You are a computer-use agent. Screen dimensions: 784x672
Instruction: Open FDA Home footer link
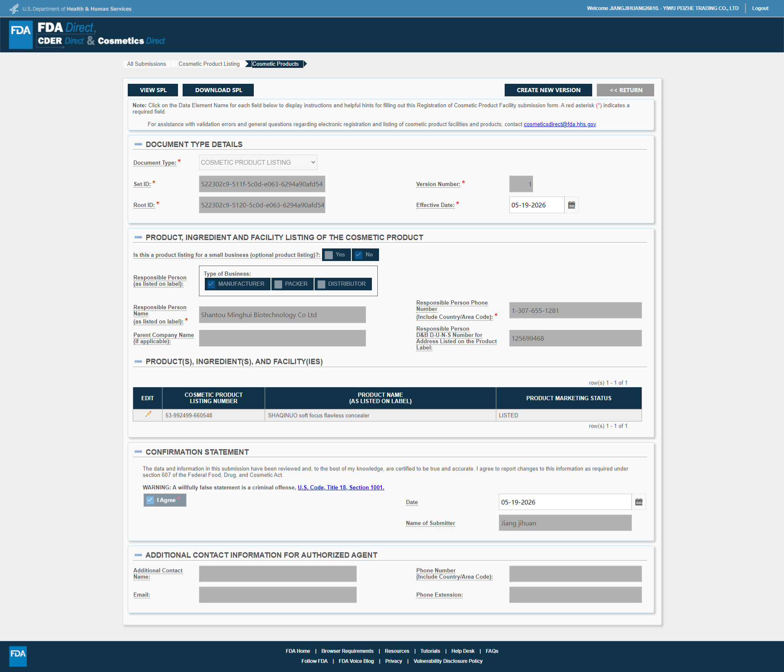298,651
